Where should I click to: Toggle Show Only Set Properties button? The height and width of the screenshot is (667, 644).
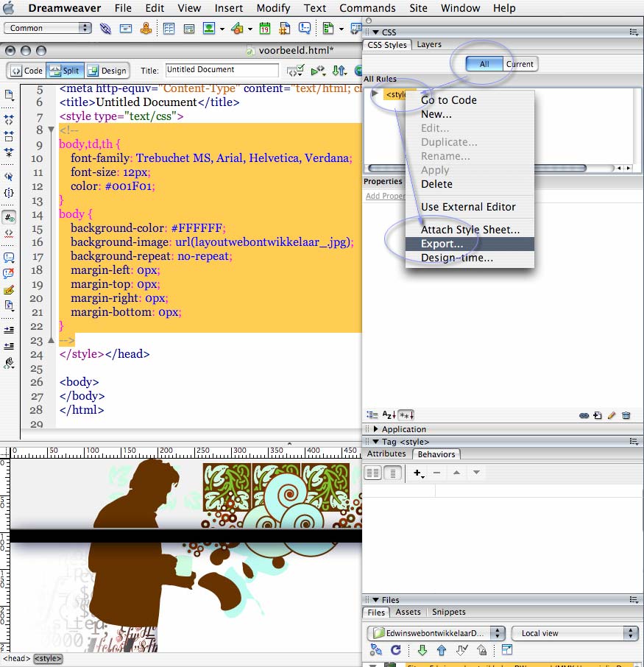coord(406,415)
